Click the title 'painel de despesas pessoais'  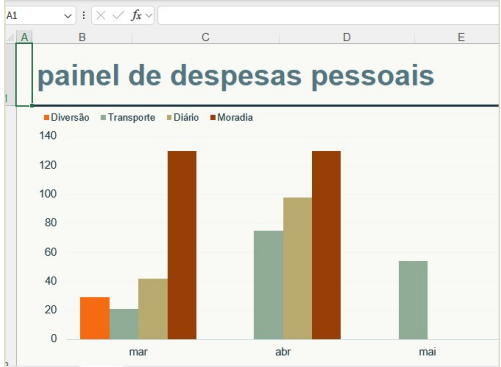click(236, 76)
